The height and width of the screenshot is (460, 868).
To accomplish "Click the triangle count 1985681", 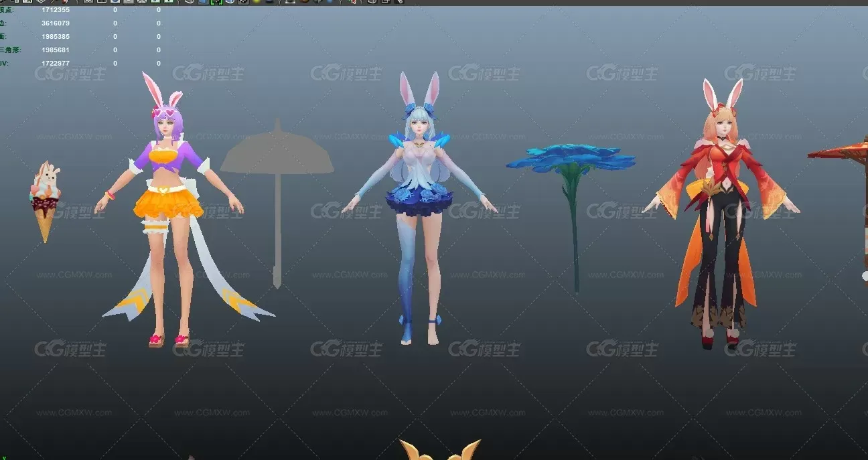I will pyautogui.click(x=56, y=50).
